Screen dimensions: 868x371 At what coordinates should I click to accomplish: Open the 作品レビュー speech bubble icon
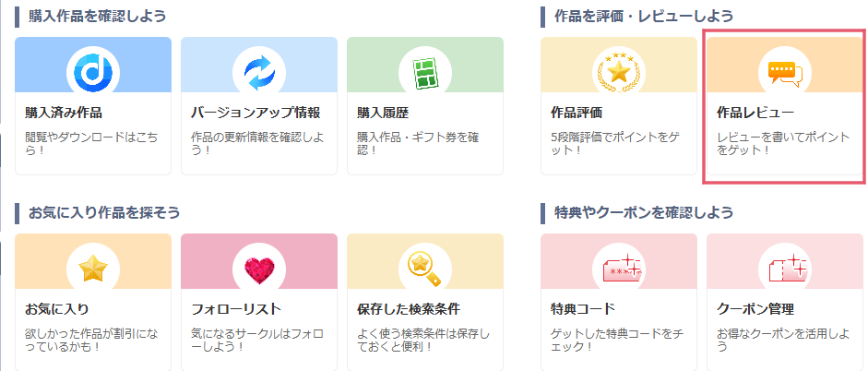(785, 74)
